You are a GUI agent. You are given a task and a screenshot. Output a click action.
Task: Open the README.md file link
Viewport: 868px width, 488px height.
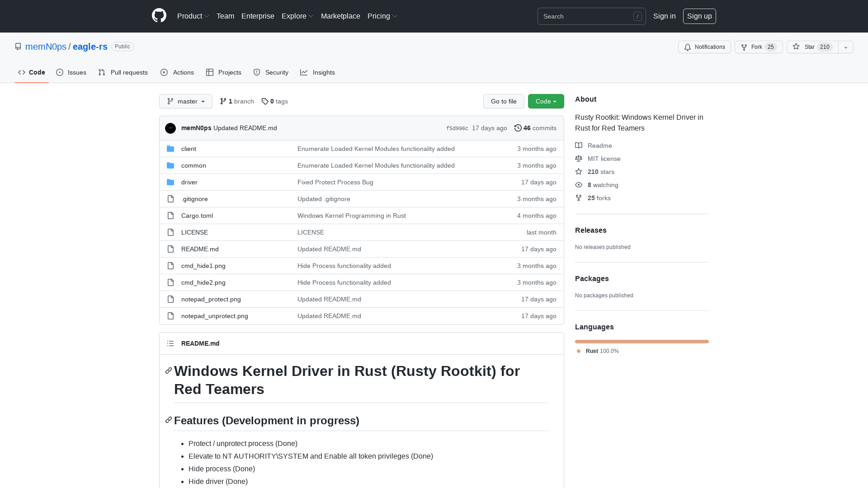tap(200, 249)
